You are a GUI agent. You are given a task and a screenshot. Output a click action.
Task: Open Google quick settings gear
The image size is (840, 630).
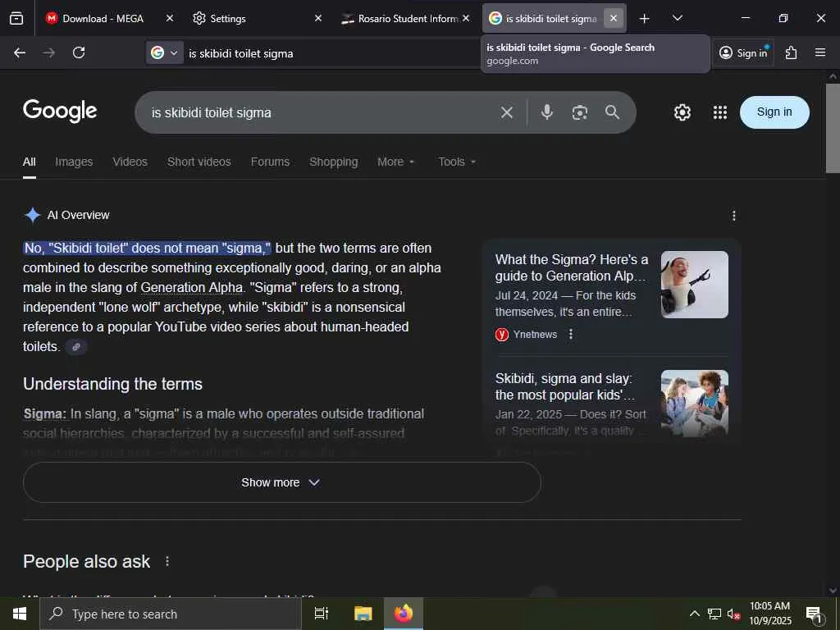click(682, 112)
